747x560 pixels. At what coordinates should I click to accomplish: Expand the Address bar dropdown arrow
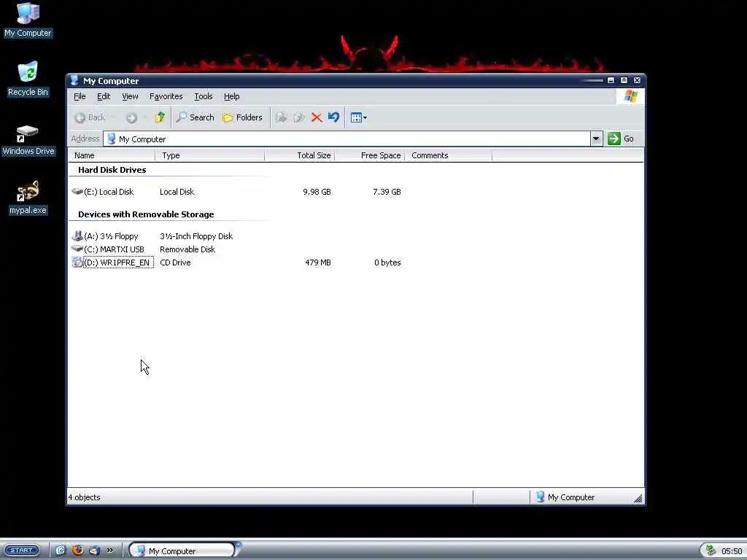[x=596, y=139]
